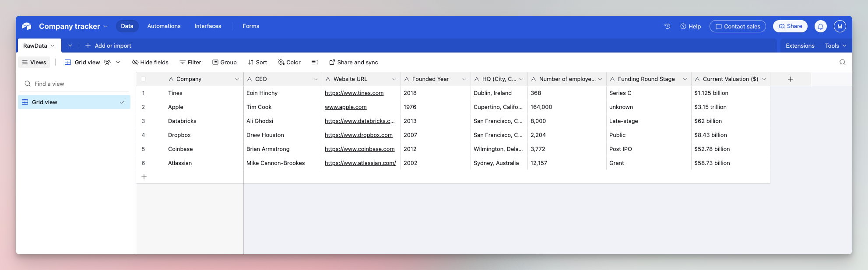This screenshot has width=868, height=270.
Task: Select Grid view in views sidebar
Action: point(74,102)
